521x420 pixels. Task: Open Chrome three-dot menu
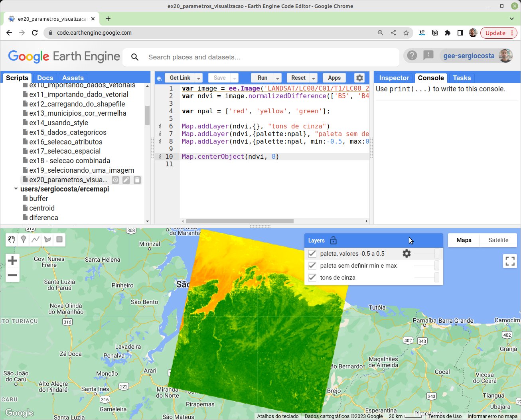click(x=512, y=33)
